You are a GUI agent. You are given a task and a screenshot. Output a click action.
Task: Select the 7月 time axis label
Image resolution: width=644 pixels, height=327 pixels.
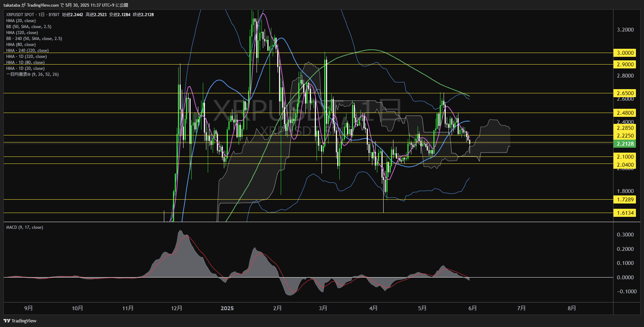tap(522, 308)
